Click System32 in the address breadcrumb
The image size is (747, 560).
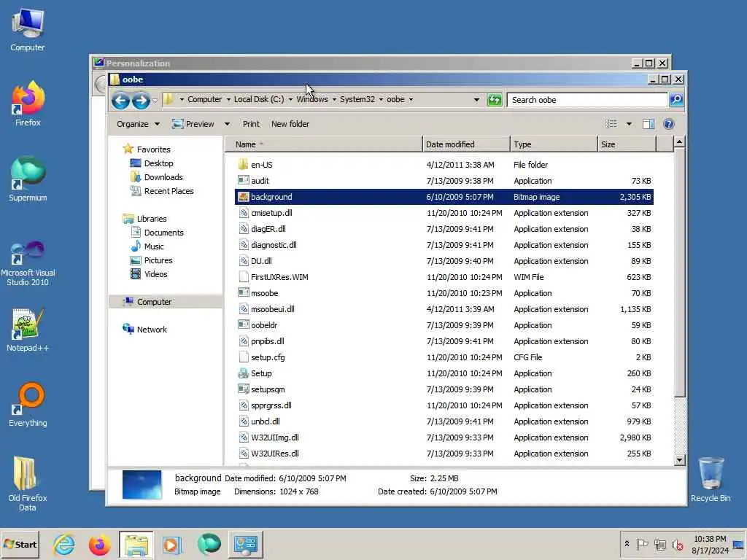357,99
